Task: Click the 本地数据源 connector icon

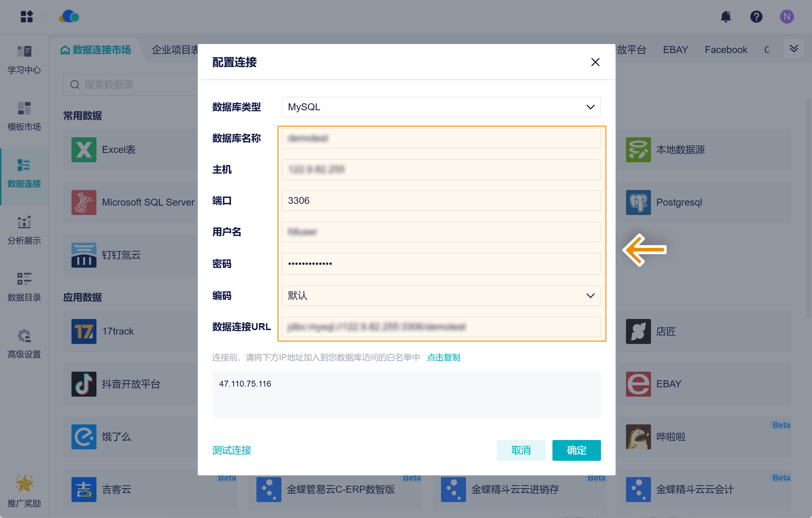Action: [x=638, y=149]
